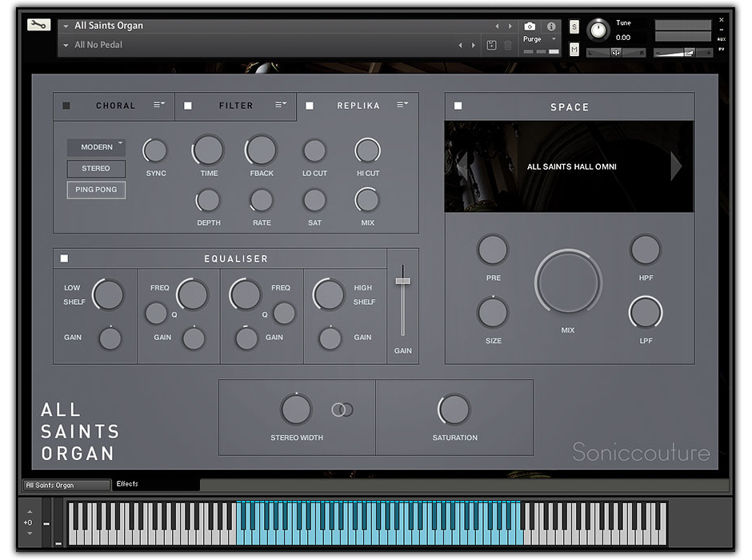Switch to the Choral tab
The image size is (752, 560).
click(x=115, y=106)
